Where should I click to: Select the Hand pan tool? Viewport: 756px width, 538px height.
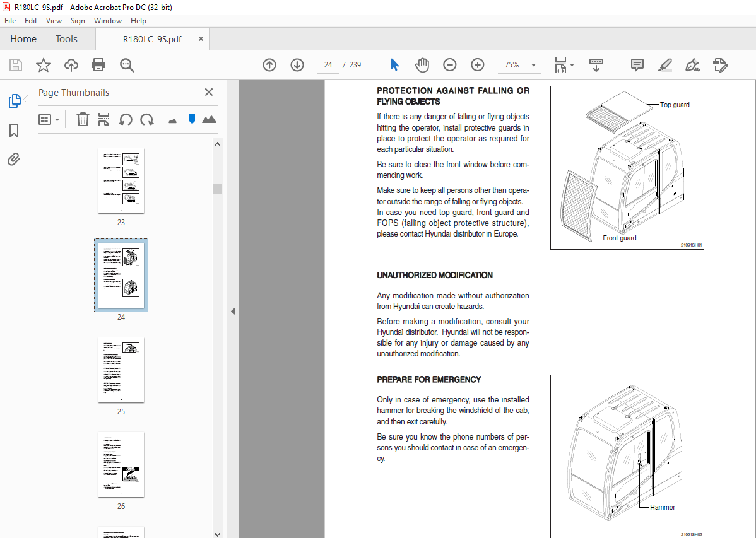[422, 65]
